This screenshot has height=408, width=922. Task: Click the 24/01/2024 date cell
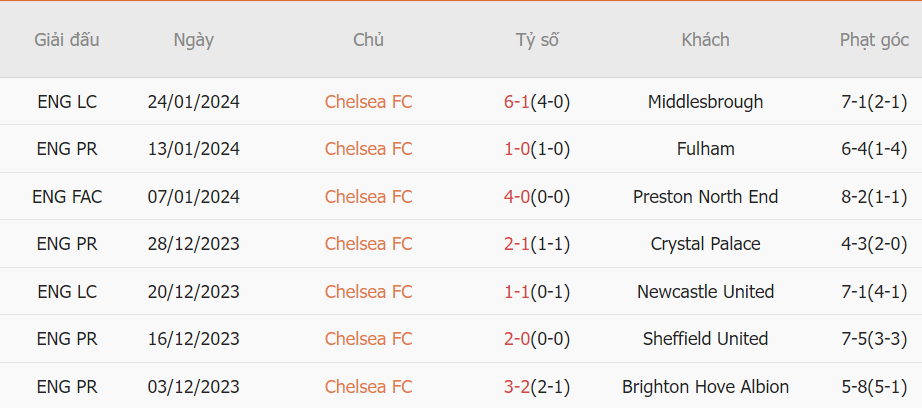coord(193,102)
